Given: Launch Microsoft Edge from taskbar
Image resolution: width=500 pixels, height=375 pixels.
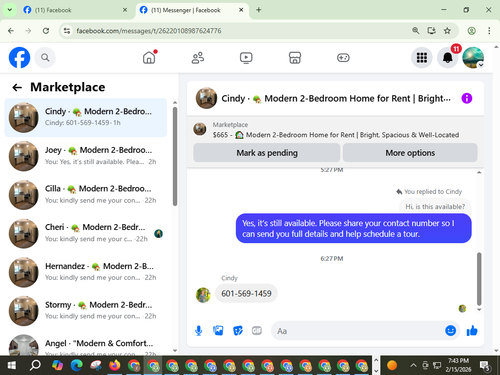Looking at the screenshot, I should click(77, 366).
